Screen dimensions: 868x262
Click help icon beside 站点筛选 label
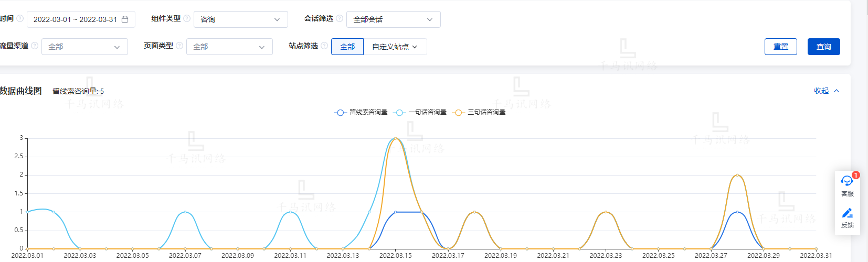(324, 46)
